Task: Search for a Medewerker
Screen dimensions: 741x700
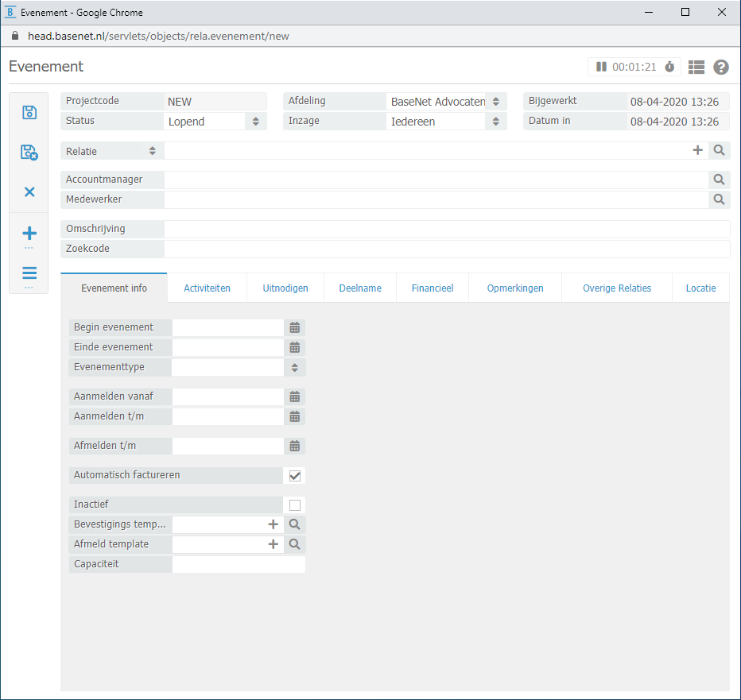Action: 720,199
